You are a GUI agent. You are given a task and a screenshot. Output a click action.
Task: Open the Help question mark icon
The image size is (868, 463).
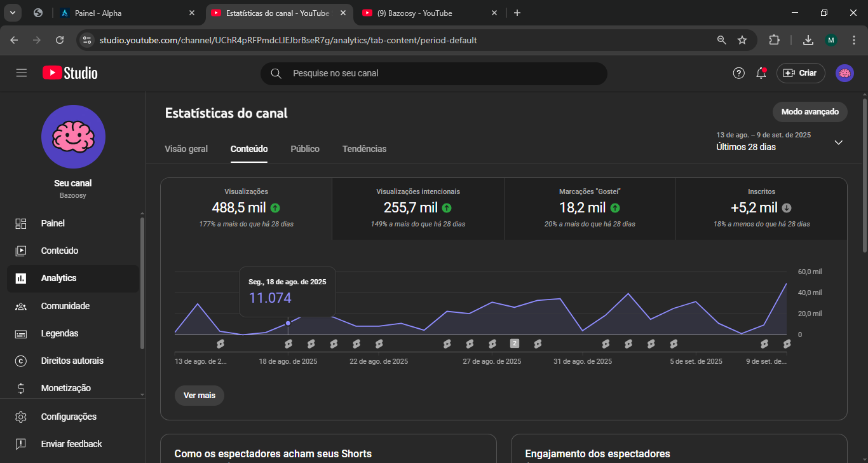(x=738, y=73)
